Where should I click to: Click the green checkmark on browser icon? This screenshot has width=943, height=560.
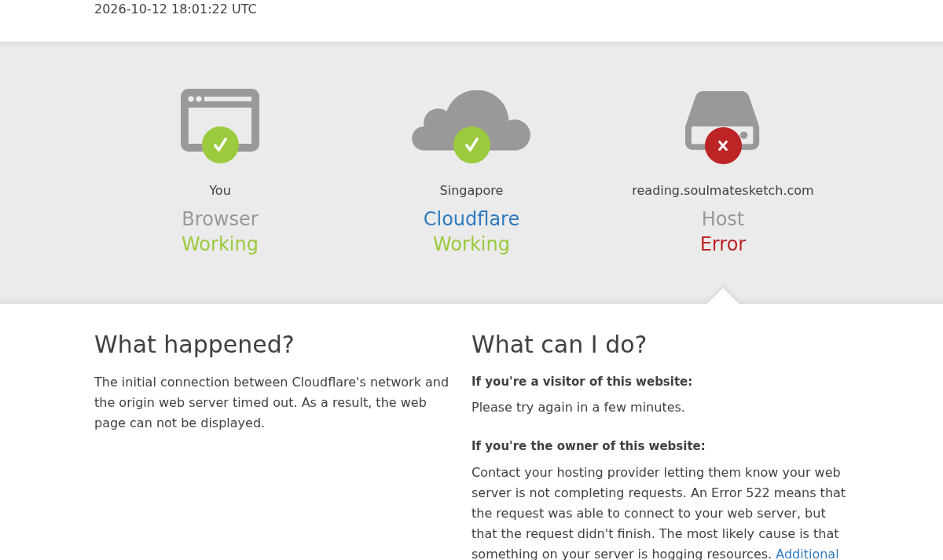click(x=220, y=145)
